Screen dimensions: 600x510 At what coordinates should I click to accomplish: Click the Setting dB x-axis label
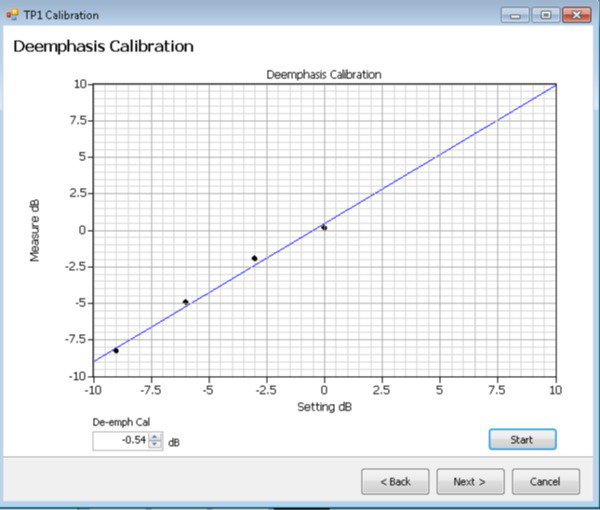coord(323,406)
